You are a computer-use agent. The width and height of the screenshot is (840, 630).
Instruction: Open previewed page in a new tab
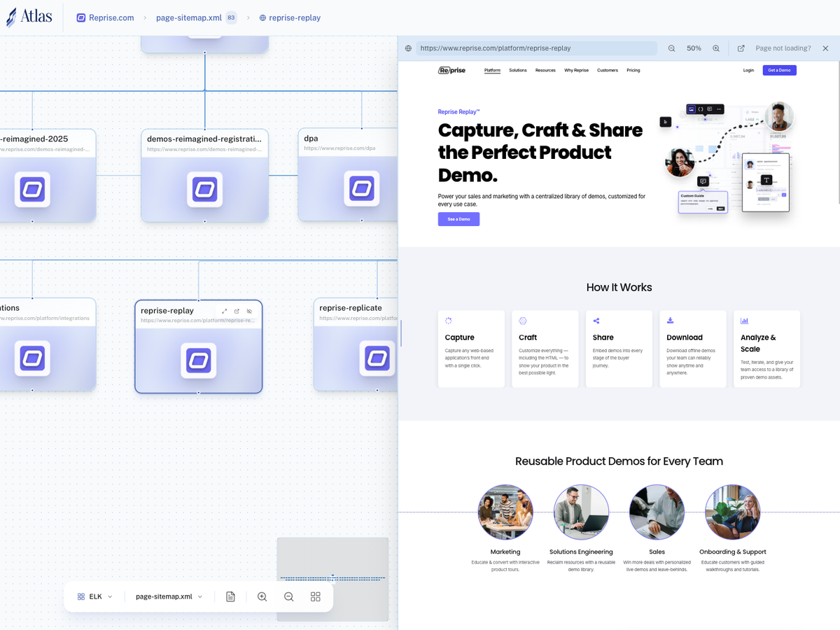[741, 48]
